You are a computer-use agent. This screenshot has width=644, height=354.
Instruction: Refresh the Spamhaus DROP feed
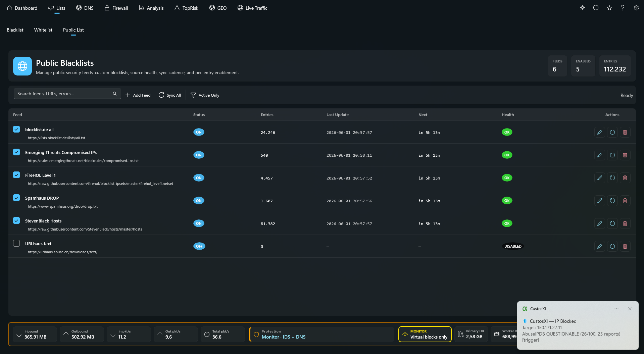612,201
